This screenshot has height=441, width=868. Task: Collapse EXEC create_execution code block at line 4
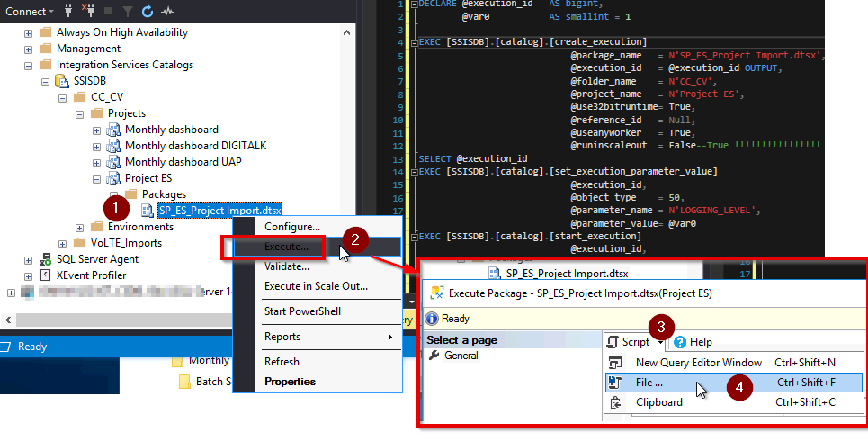click(414, 42)
